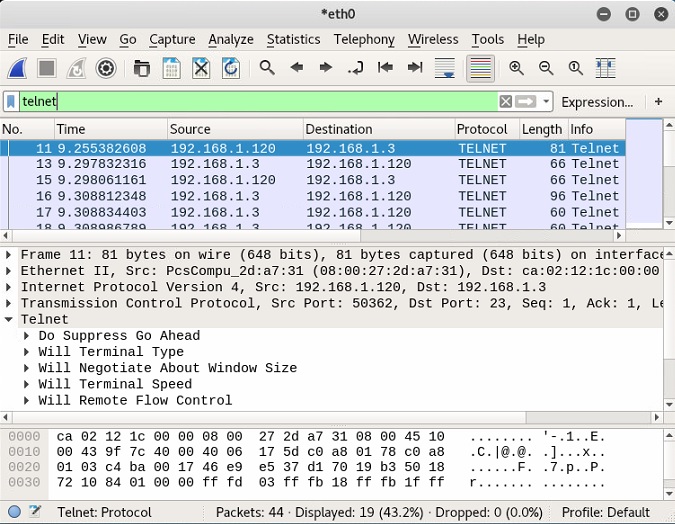This screenshot has width=675, height=524.
Task: Go to a specified packet
Action: click(356, 68)
